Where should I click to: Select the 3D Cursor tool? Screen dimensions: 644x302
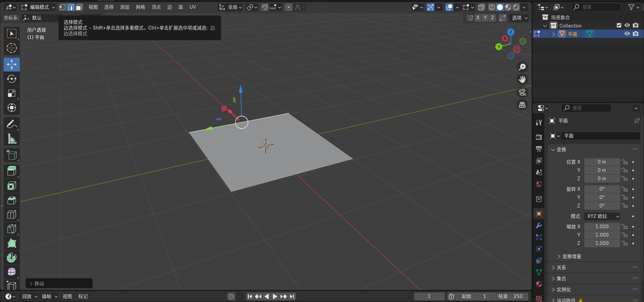click(x=12, y=48)
